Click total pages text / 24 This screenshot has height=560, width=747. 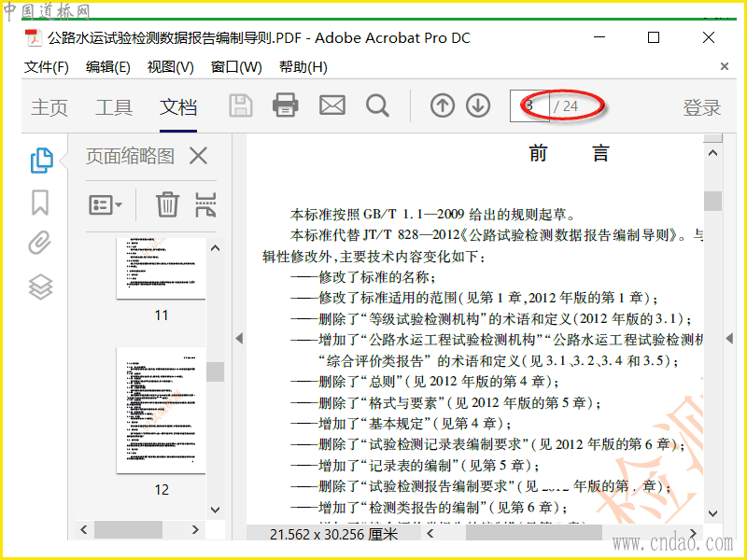pyautogui.click(x=566, y=106)
